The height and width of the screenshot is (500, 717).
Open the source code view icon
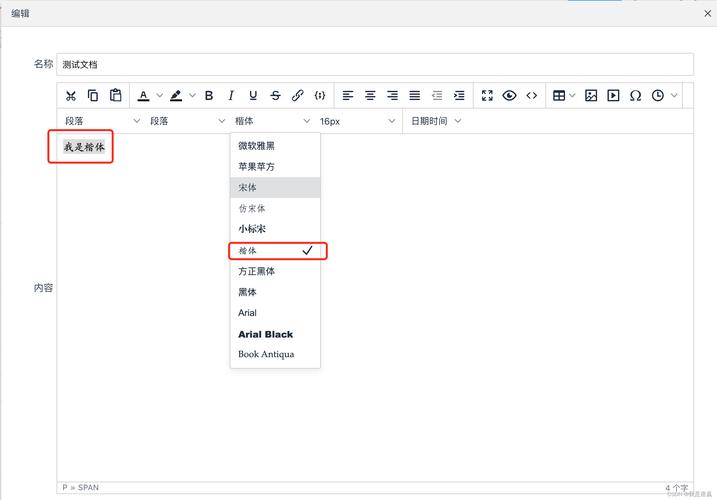click(x=532, y=96)
